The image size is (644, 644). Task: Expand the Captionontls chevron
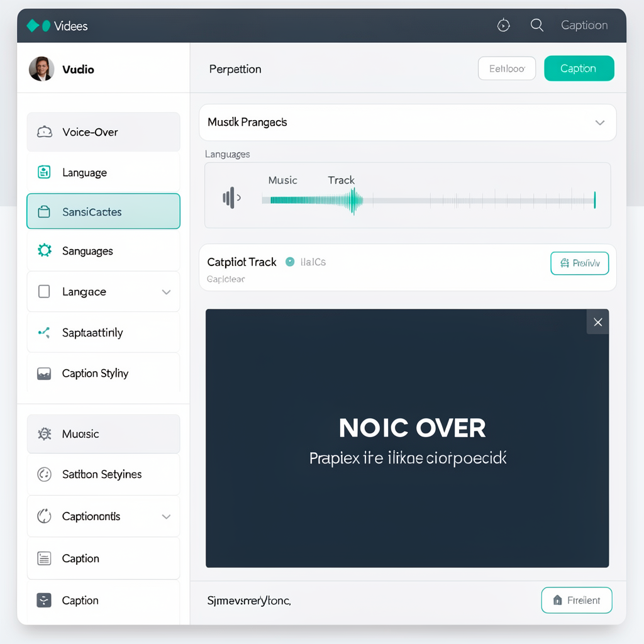point(166,516)
